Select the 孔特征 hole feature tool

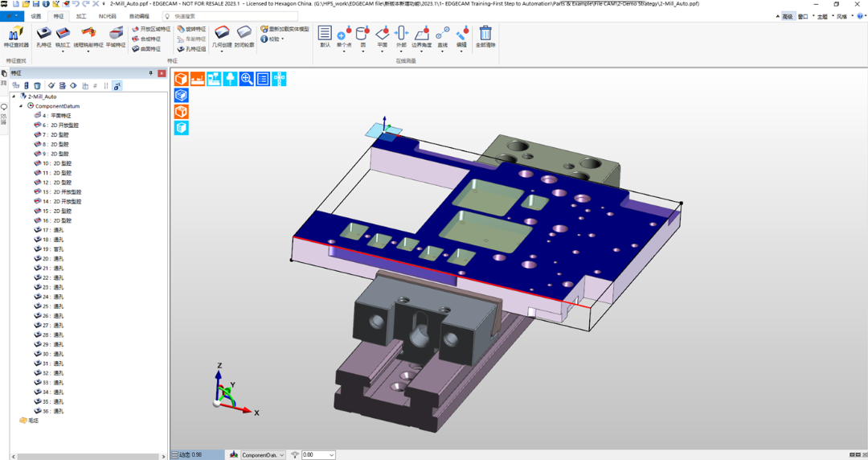(x=43, y=36)
